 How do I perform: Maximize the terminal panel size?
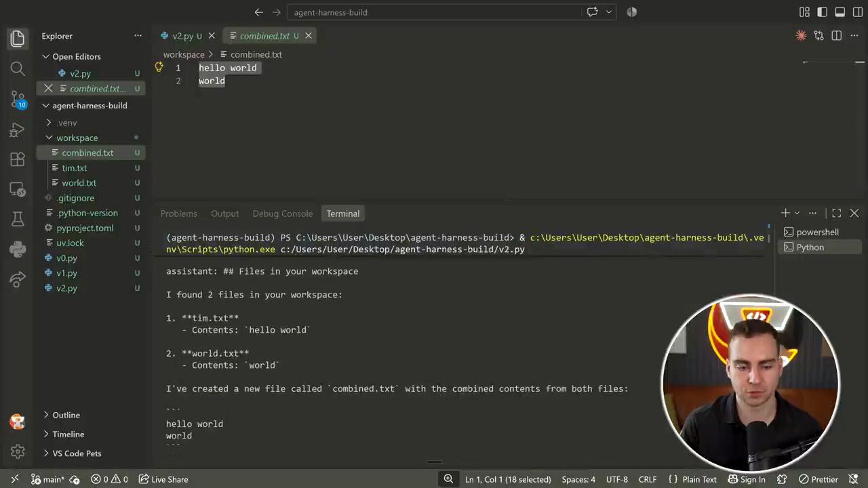coord(836,213)
